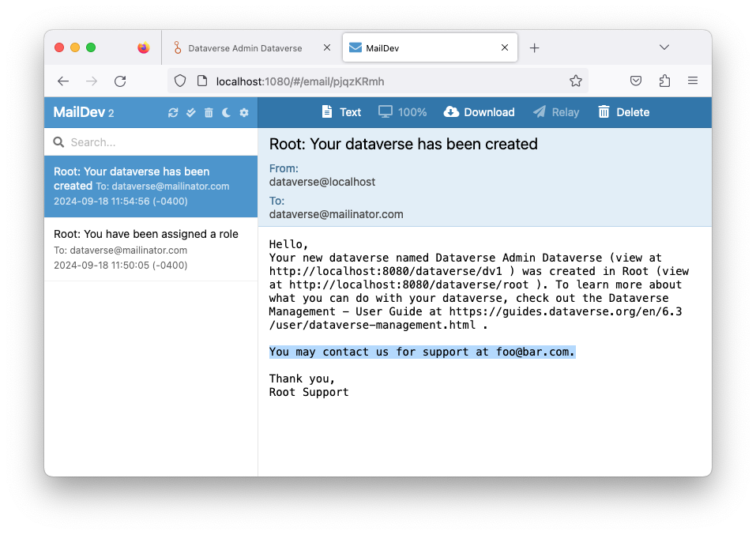Switch to Text view of email
756x535 pixels.
pyautogui.click(x=341, y=112)
